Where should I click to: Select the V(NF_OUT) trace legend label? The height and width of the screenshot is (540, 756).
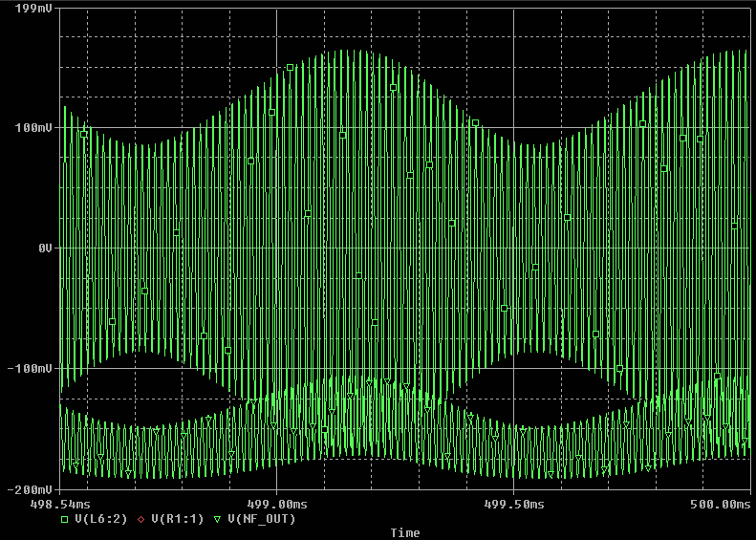(x=261, y=519)
